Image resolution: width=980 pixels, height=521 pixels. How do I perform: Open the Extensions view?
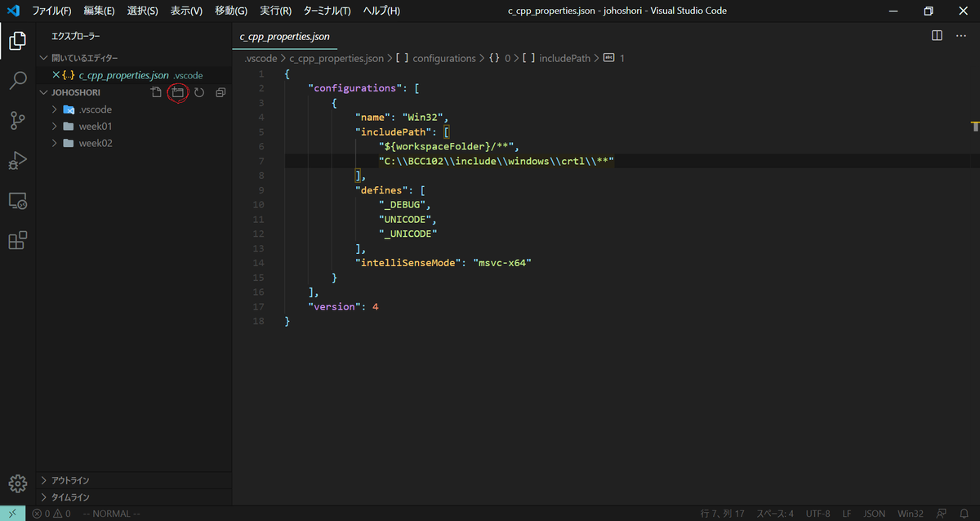pos(18,240)
